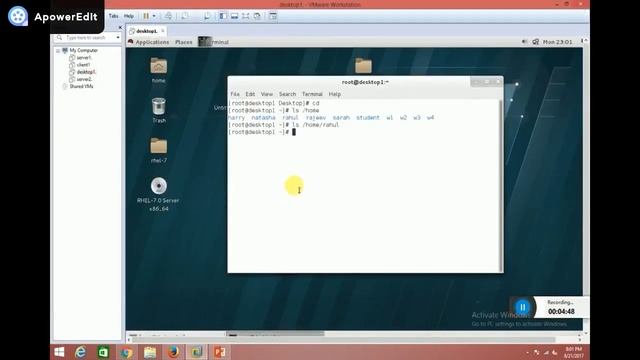Click the VMware Workstation taskbar icon

point(197,352)
